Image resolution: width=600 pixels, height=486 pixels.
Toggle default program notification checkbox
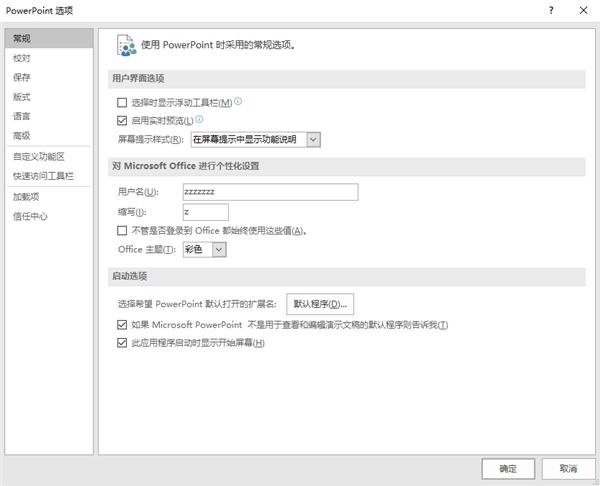122,325
